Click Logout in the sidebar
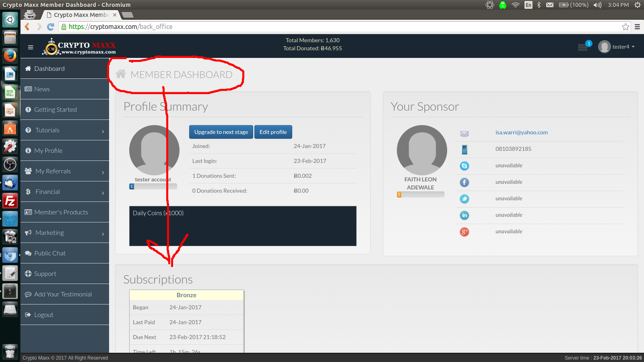The height and width of the screenshot is (362, 644). (x=65, y=315)
